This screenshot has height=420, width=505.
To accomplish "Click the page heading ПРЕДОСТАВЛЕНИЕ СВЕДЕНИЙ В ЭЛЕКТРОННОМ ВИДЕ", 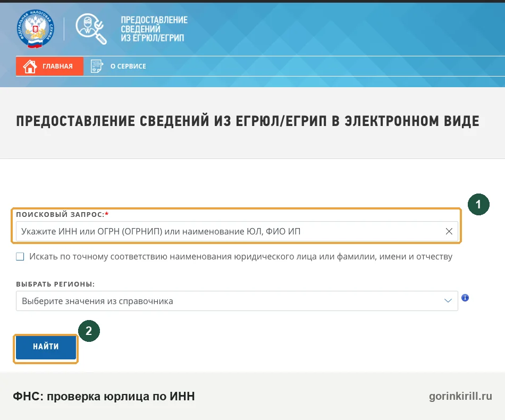I will [x=248, y=121].
